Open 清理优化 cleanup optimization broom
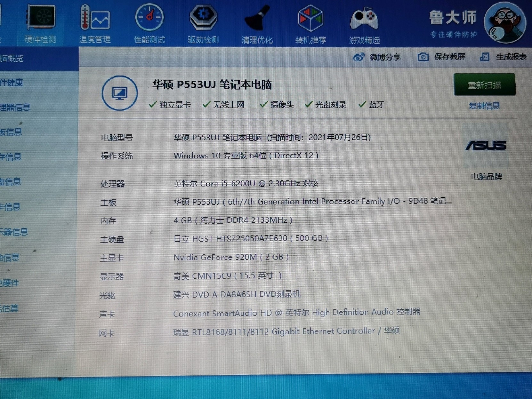 point(257,24)
